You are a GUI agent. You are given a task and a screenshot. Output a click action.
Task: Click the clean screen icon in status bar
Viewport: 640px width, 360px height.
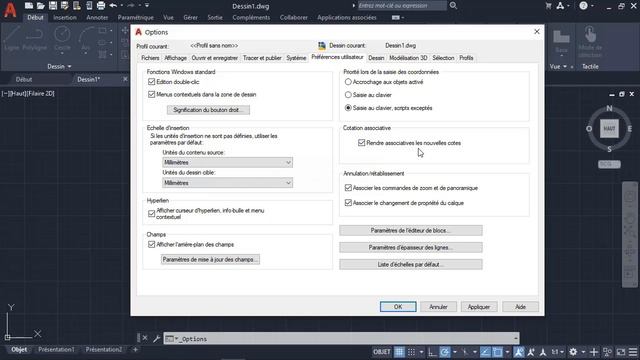[621, 352]
